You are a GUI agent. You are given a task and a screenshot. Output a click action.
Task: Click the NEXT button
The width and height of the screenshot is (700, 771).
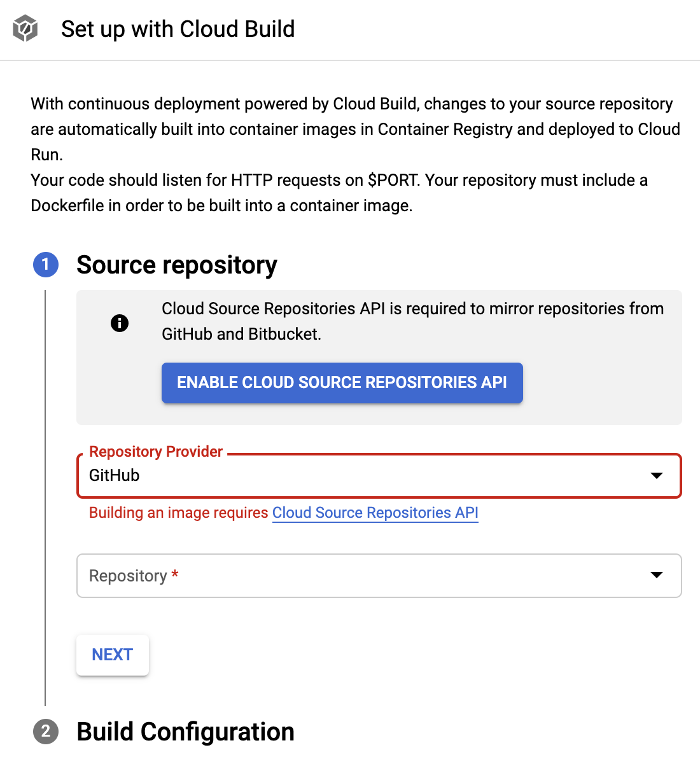[113, 655]
